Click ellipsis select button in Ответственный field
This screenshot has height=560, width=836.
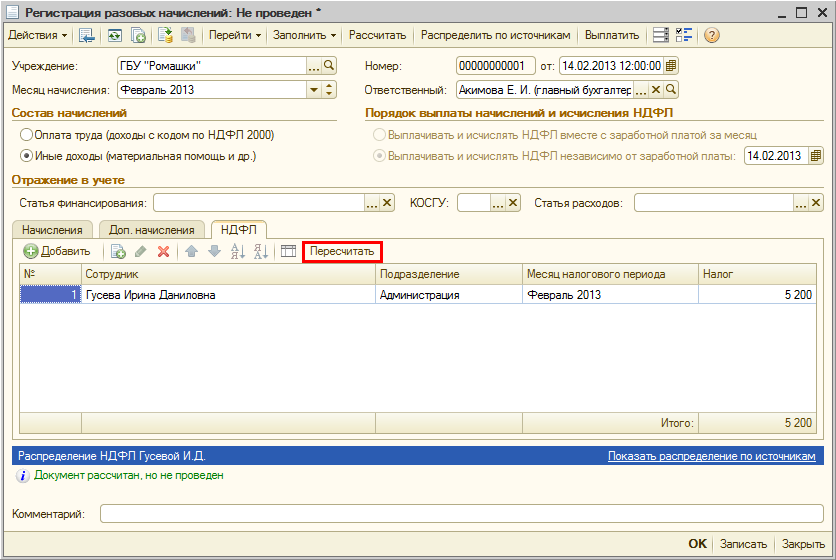coord(641,90)
